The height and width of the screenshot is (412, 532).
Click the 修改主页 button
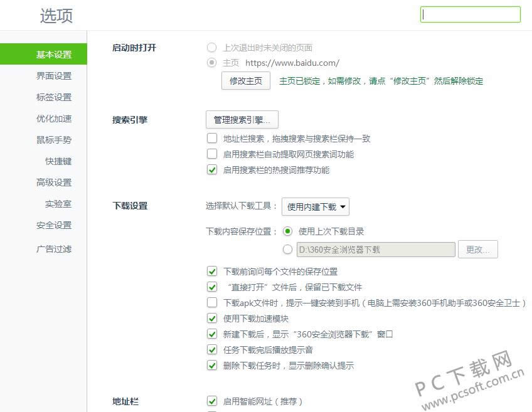pos(245,81)
